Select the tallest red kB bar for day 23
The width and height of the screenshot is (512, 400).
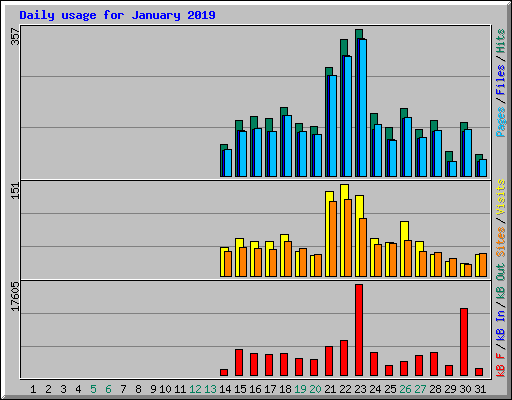click(x=359, y=330)
